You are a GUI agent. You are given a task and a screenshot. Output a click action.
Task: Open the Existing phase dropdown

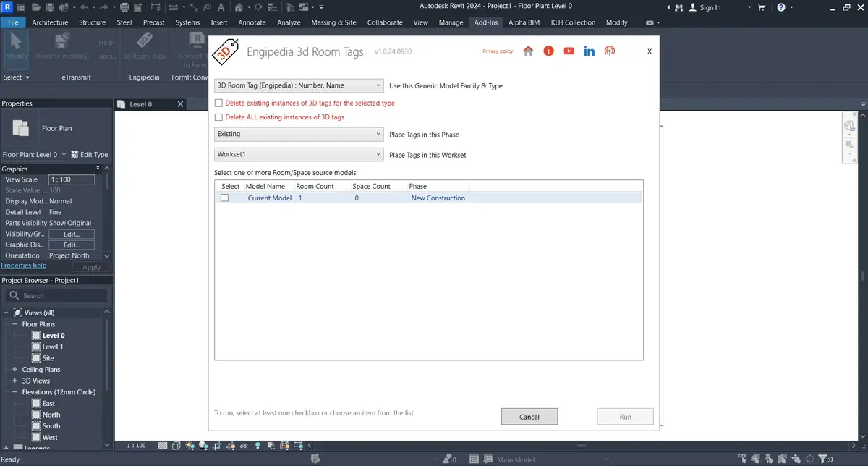click(299, 134)
